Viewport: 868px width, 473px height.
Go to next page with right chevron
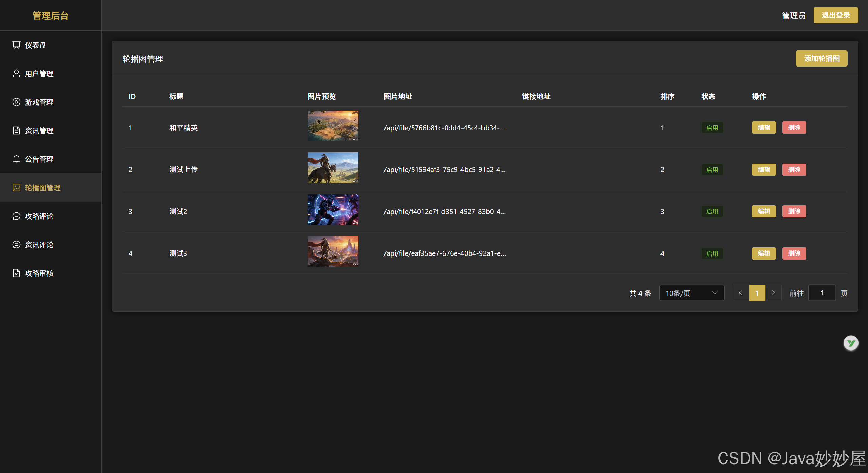[773, 293]
